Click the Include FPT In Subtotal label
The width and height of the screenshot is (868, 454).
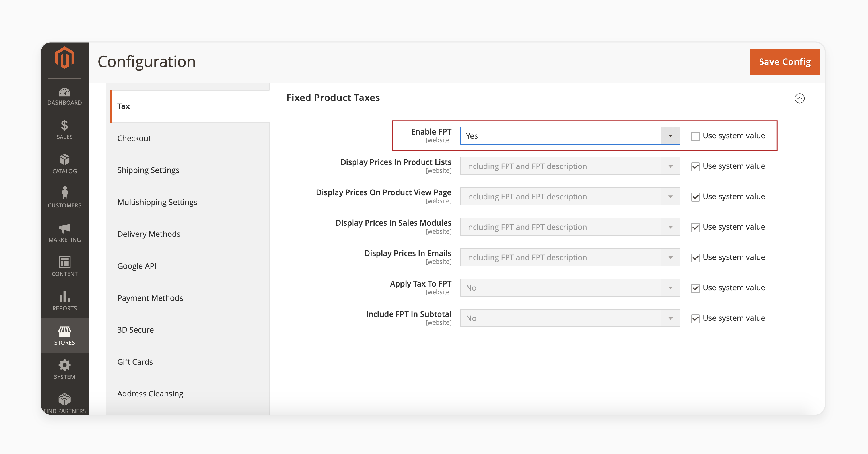point(408,314)
